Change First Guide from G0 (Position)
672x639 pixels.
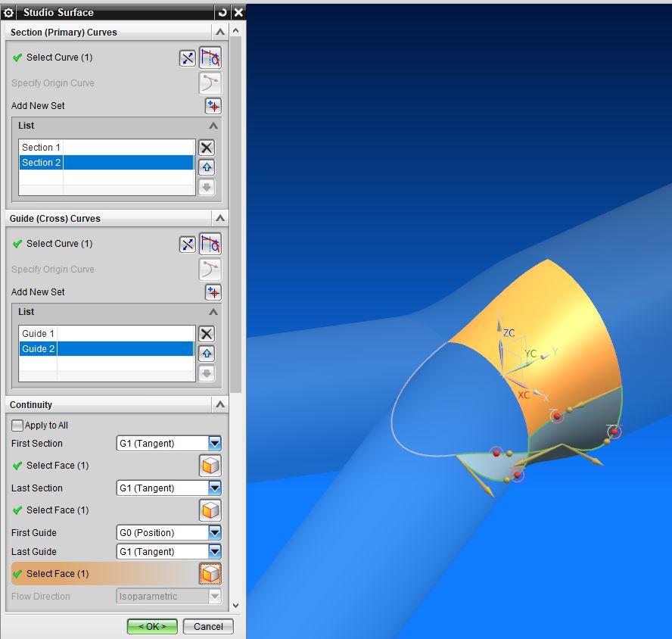pos(215,533)
